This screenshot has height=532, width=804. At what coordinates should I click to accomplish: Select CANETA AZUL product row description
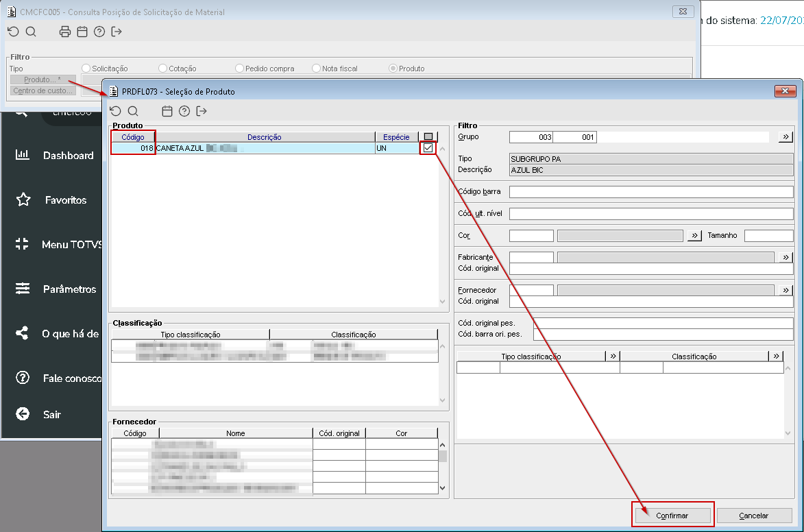265,148
